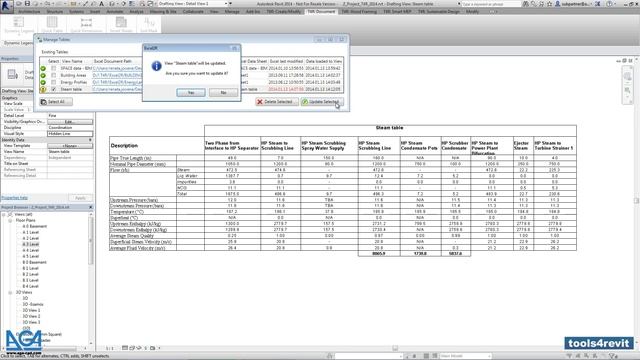
Task: Click the InfoCenter keyword search field
Action: click(x=491, y=4)
